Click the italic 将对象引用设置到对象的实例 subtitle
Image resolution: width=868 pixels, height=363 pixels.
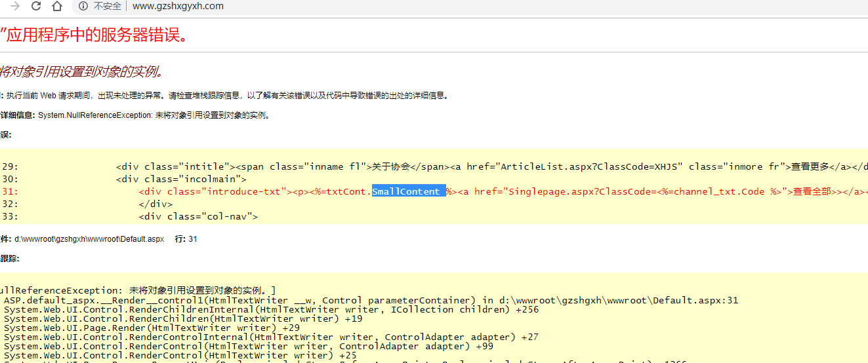(x=81, y=71)
